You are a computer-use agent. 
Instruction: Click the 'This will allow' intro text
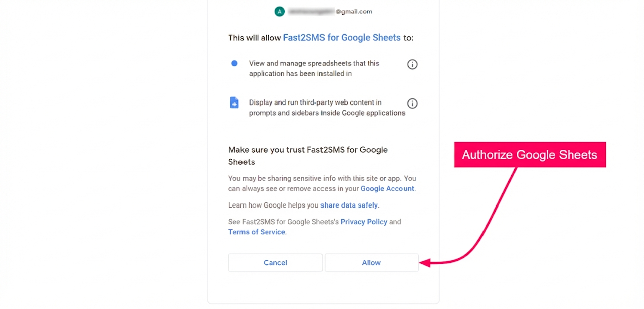point(255,38)
